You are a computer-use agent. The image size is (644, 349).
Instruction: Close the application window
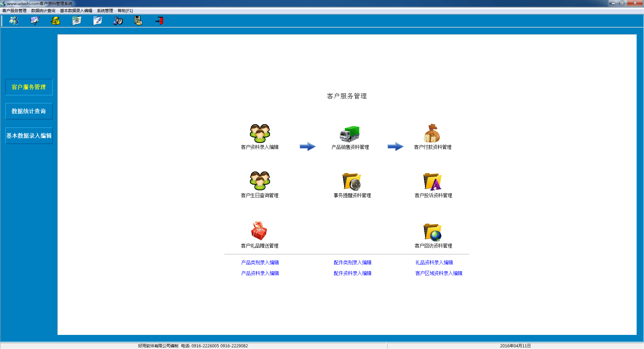(634, 3)
